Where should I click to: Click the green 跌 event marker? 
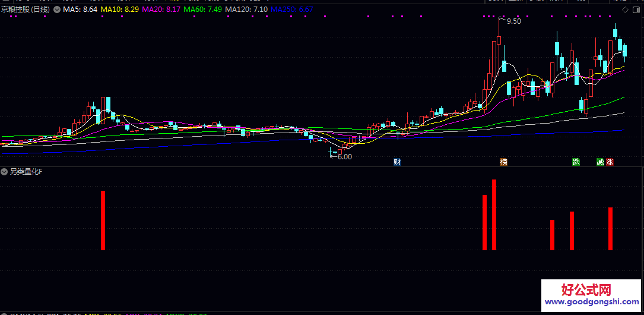coord(576,162)
